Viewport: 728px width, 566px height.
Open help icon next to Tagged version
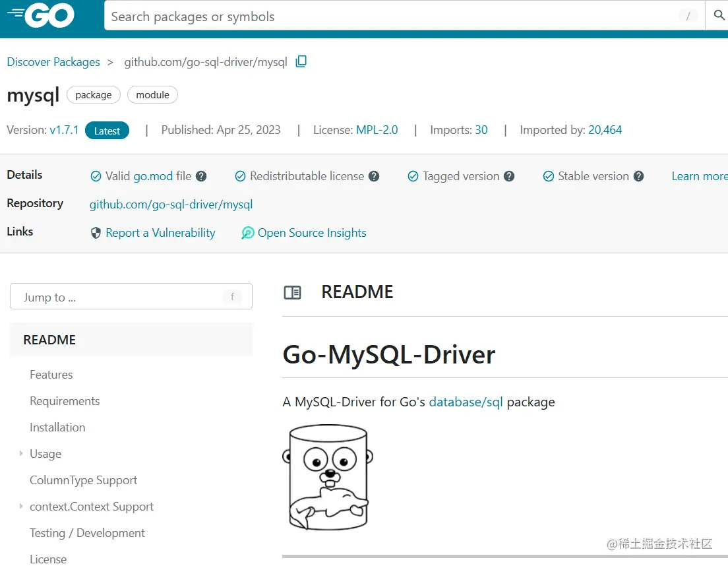pos(509,176)
